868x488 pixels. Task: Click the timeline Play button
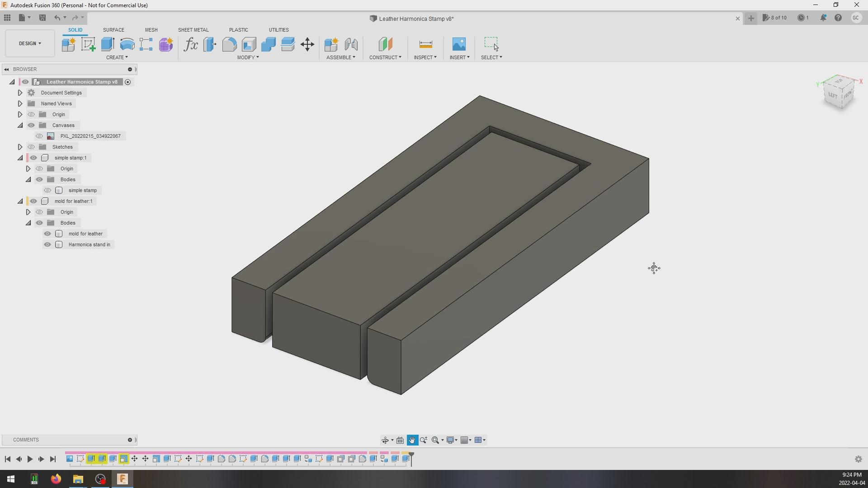30,459
